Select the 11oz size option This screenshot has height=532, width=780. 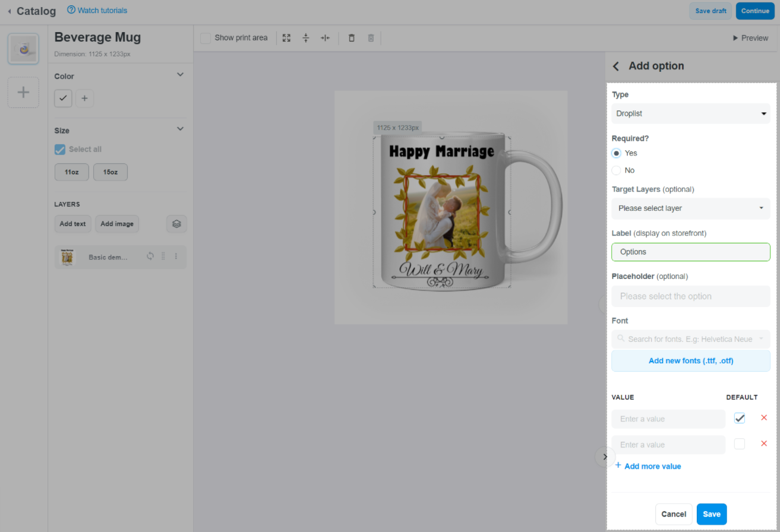[71, 172]
